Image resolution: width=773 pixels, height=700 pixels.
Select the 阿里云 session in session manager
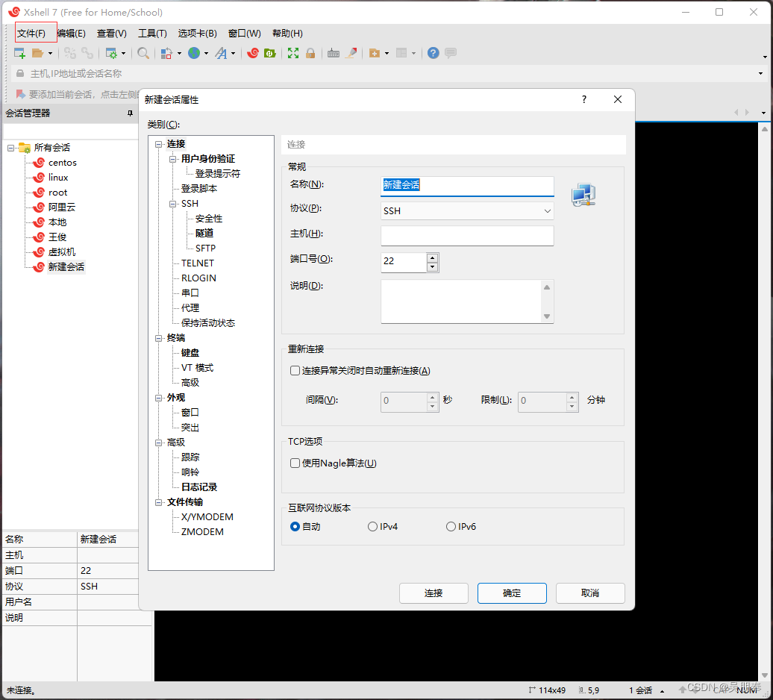coord(62,207)
